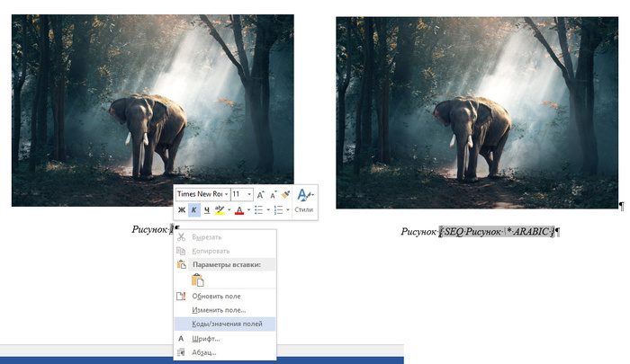Toggle bold (Ж) in mini toolbar
Image resolution: width=630 pixels, height=364 pixels.
pos(182,210)
